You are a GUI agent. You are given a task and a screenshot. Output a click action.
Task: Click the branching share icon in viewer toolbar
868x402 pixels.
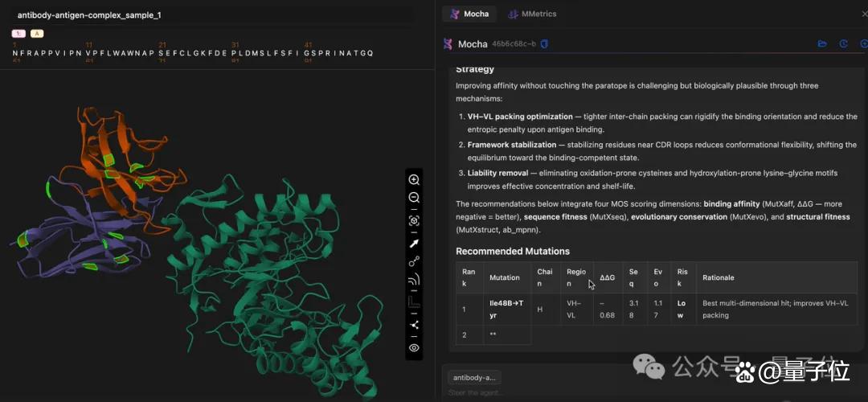coord(414,325)
